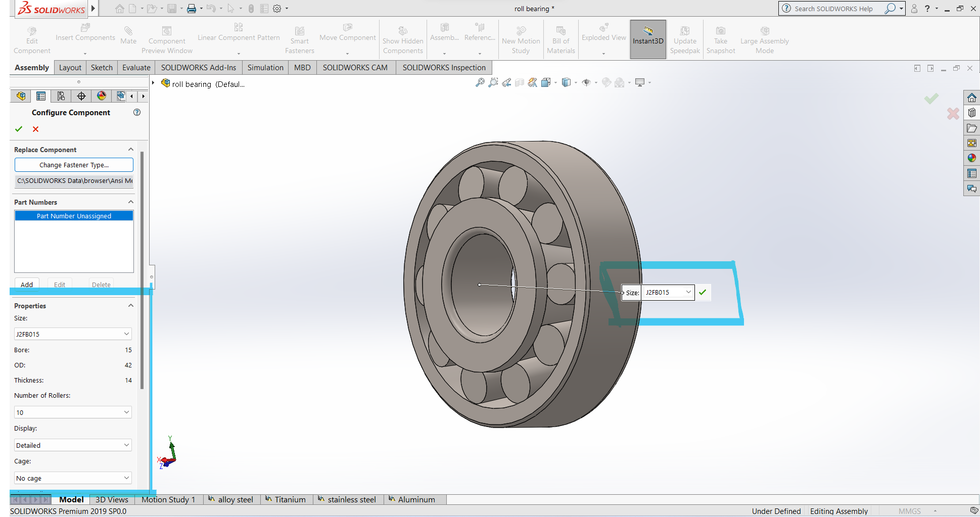Open the Display dropdown set to Detailed
The image size is (980, 517).
pyautogui.click(x=73, y=445)
